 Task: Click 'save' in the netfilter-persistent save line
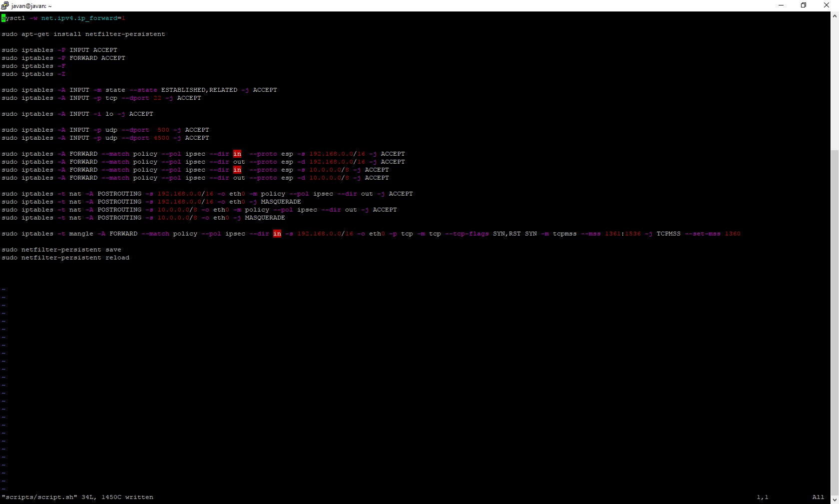coord(113,250)
